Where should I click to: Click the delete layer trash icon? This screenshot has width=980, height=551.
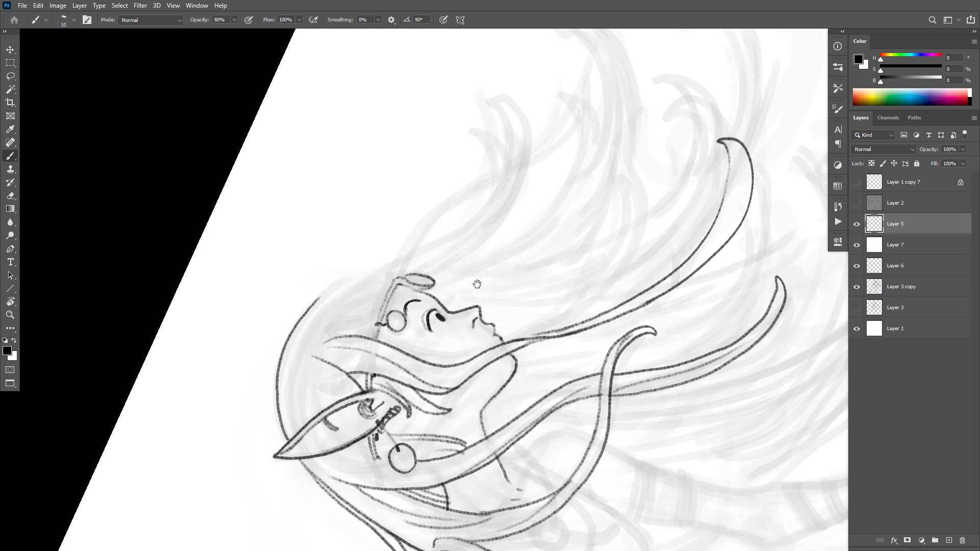[962, 540]
